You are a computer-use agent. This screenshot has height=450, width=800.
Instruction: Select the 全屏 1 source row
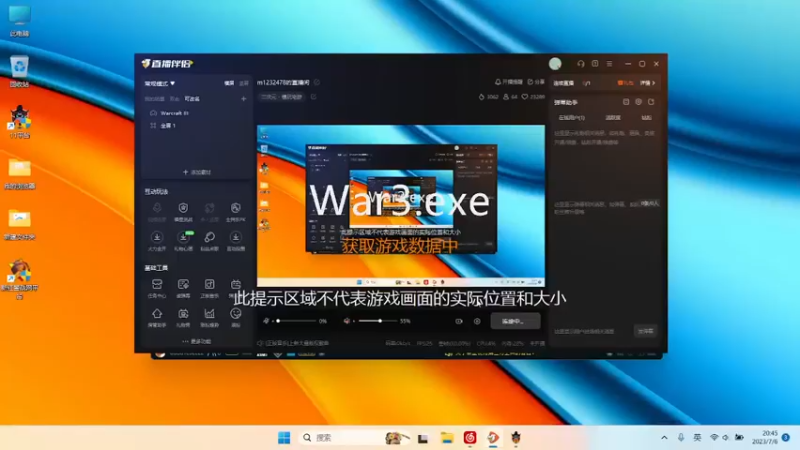tap(196, 125)
